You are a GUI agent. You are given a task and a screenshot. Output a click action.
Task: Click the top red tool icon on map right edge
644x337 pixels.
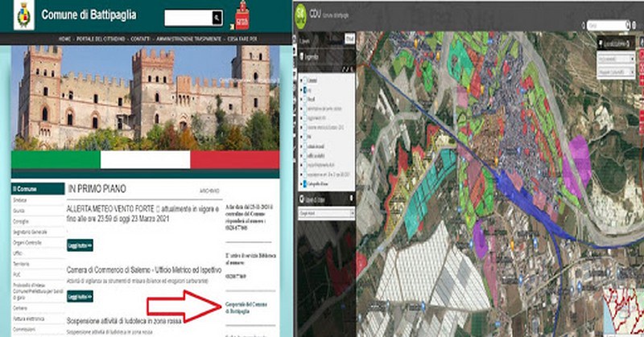[642, 55]
